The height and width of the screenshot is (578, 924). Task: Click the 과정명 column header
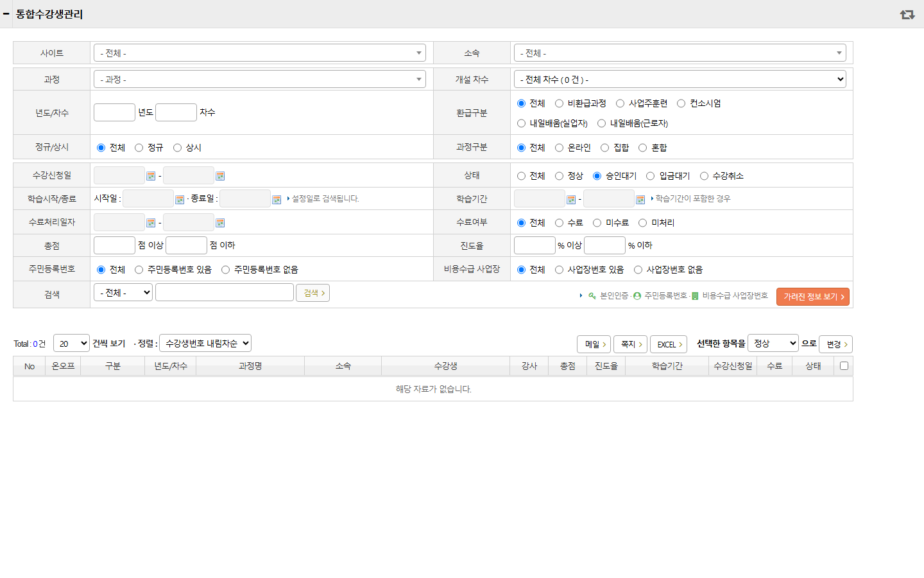pyautogui.click(x=250, y=366)
